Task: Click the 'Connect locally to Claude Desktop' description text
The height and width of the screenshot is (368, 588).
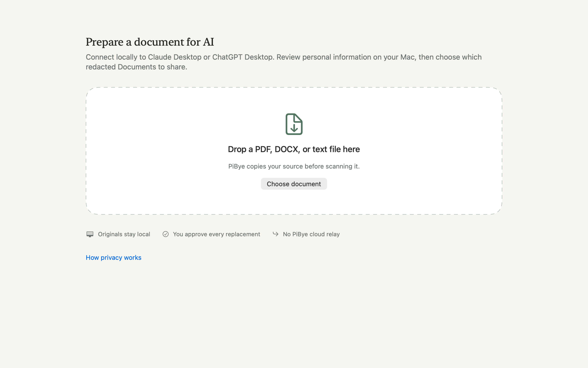Action: coord(284,62)
